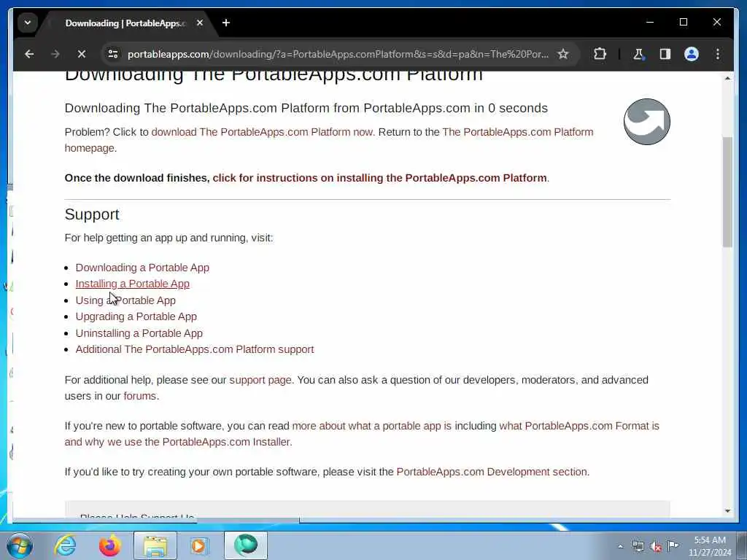View site information icon in address bar
Viewport: 747px width, 560px height.
coord(113,54)
